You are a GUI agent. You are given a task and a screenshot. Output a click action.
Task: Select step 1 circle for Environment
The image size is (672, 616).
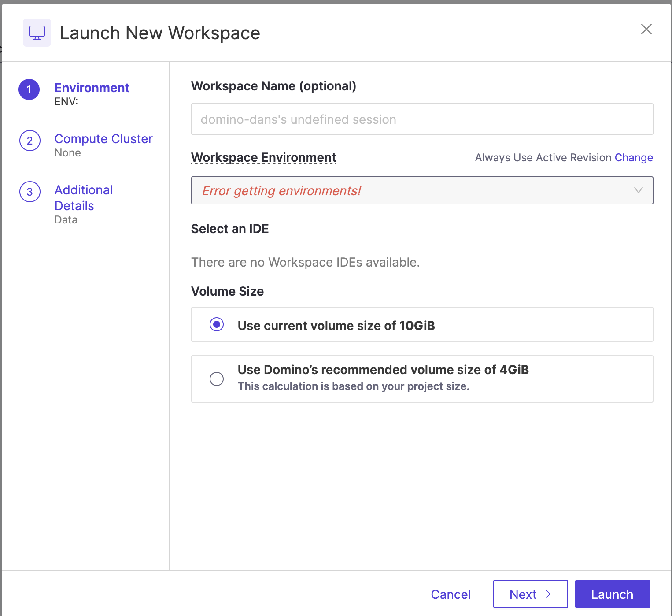tap(29, 89)
